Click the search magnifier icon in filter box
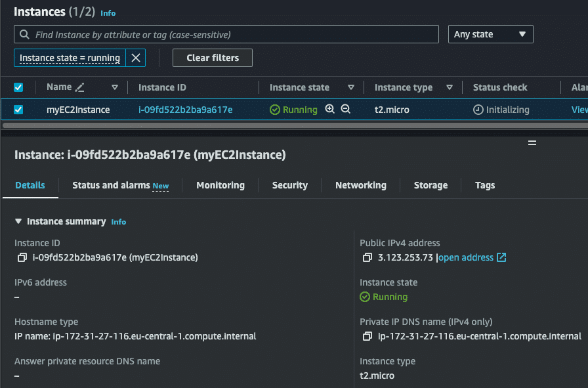The width and height of the screenshot is (588, 388). (24, 35)
